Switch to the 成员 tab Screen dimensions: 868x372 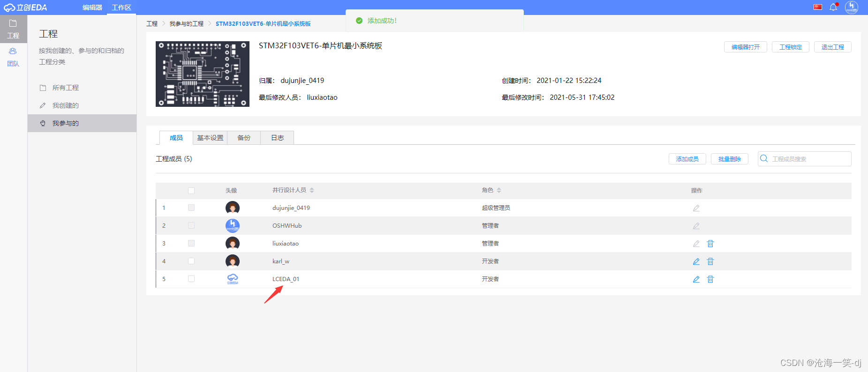click(176, 138)
